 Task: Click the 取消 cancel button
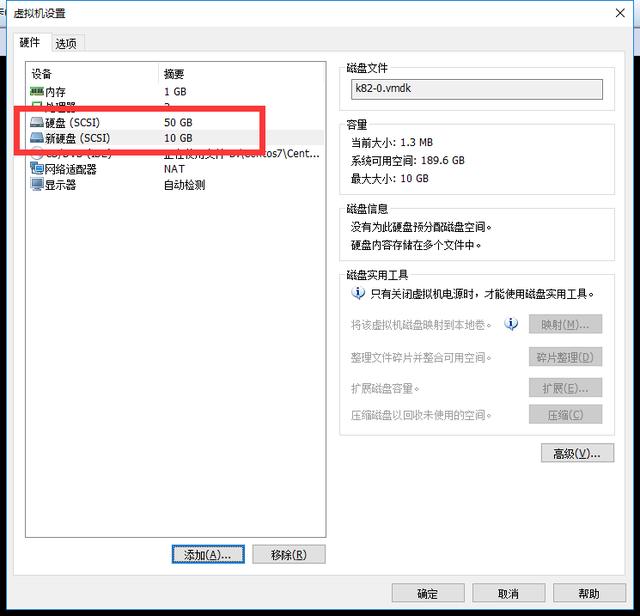pyautogui.click(x=509, y=593)
